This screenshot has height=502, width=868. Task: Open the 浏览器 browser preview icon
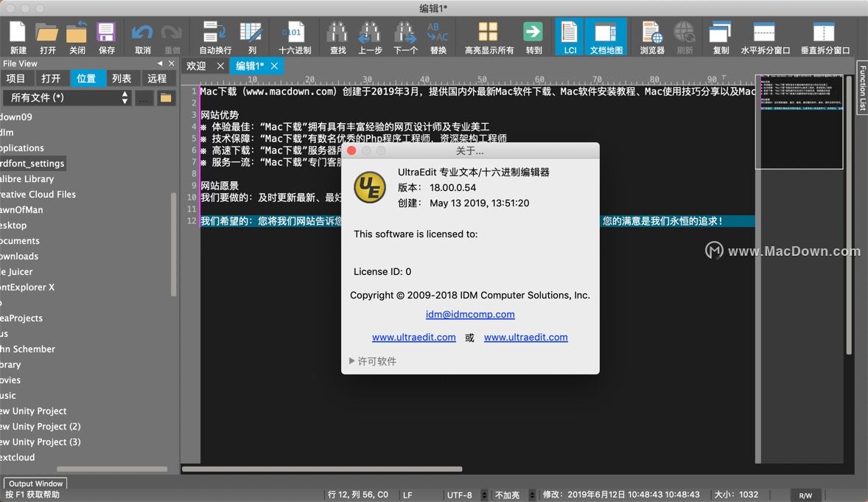[x=651, y=37]
